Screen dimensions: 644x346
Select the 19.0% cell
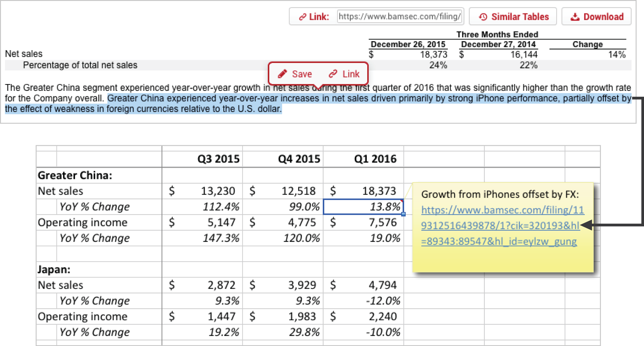363,238
